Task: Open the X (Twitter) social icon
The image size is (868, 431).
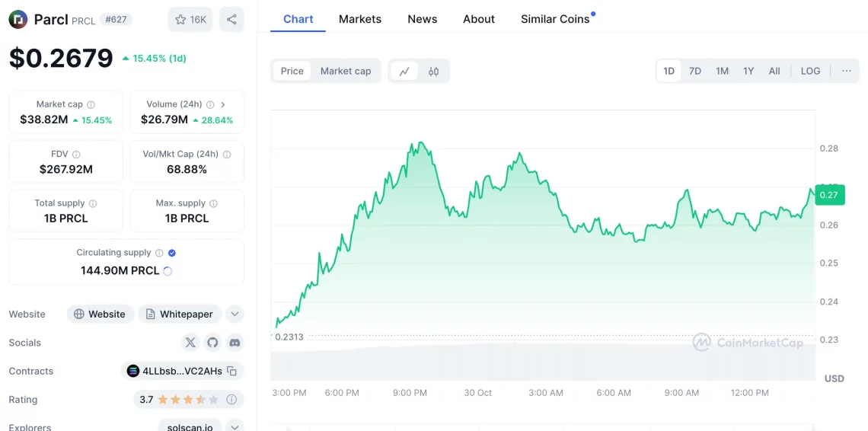Action: click(x=190, y=343)
